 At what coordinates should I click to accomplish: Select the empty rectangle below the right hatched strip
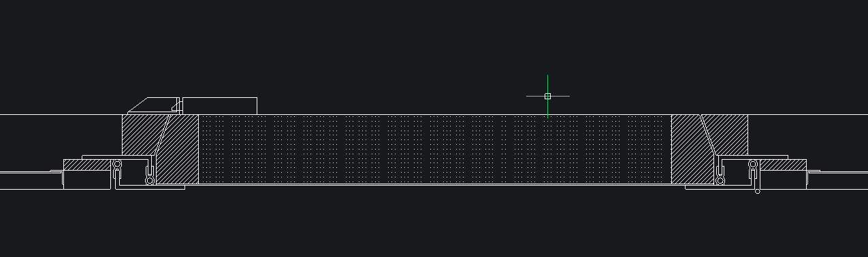pos(783,179)
